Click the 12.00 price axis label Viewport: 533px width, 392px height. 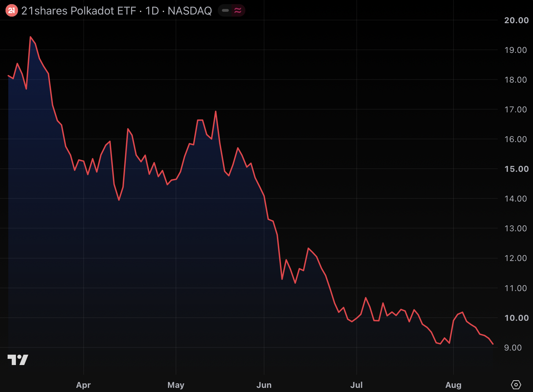[x=516, y=258]
